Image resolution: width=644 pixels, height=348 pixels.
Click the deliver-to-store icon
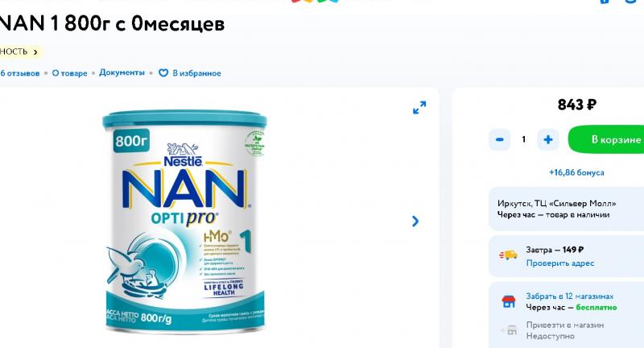[509, 330]
